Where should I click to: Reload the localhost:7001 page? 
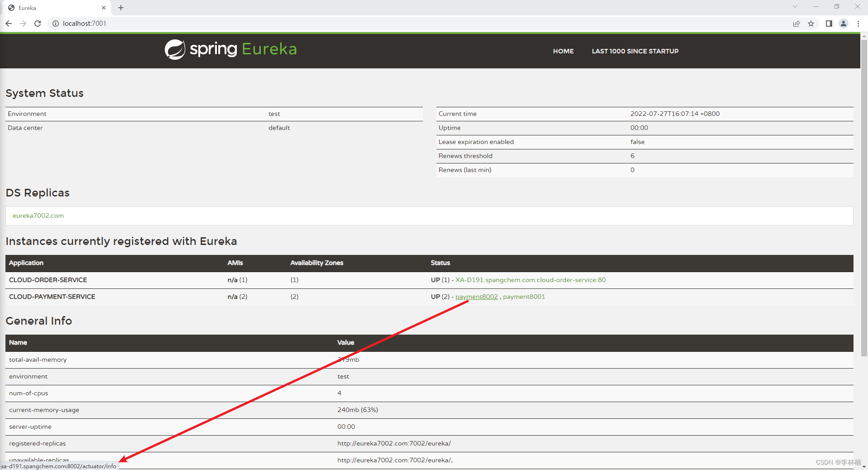(x=38, y=24)
